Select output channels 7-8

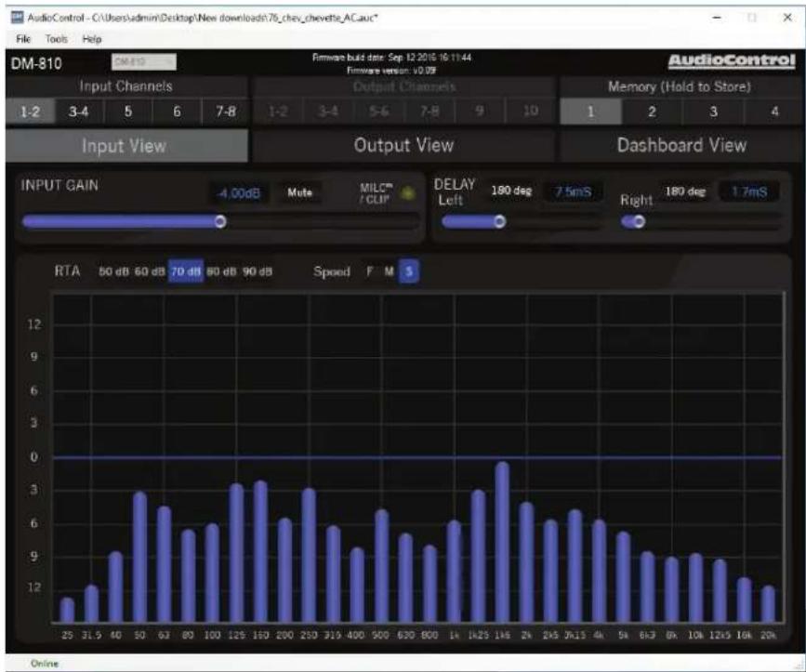[x=429, y=111]
